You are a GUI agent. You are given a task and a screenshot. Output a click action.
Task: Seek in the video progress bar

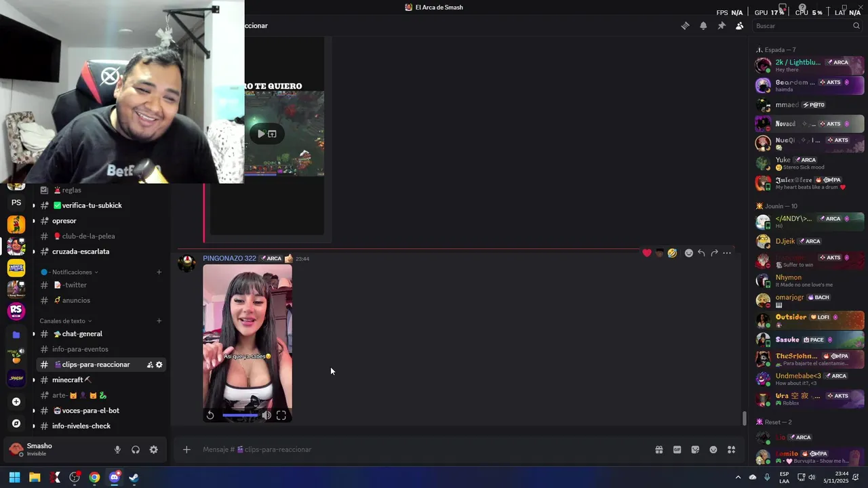(240, 415)
